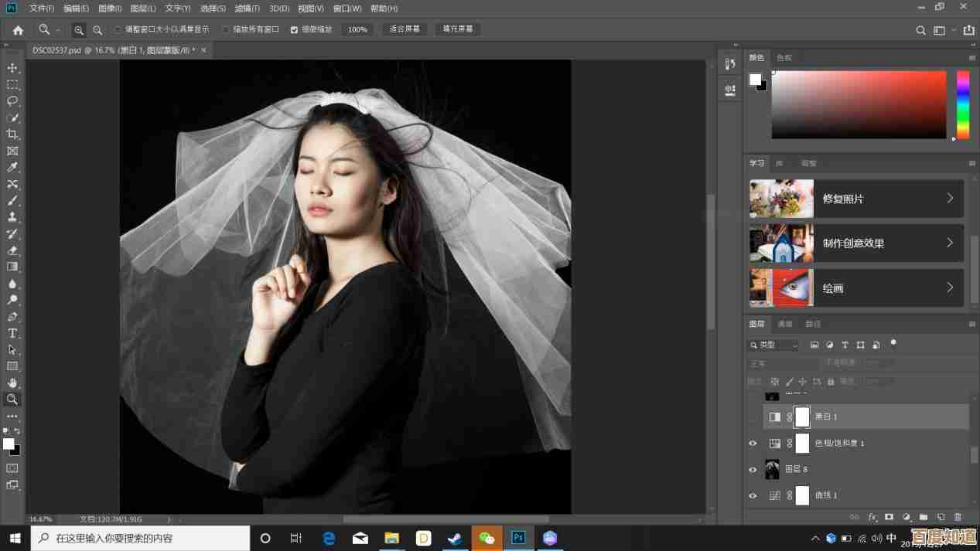Toggle visibility of 曲线 1 layer

point(753,495)
